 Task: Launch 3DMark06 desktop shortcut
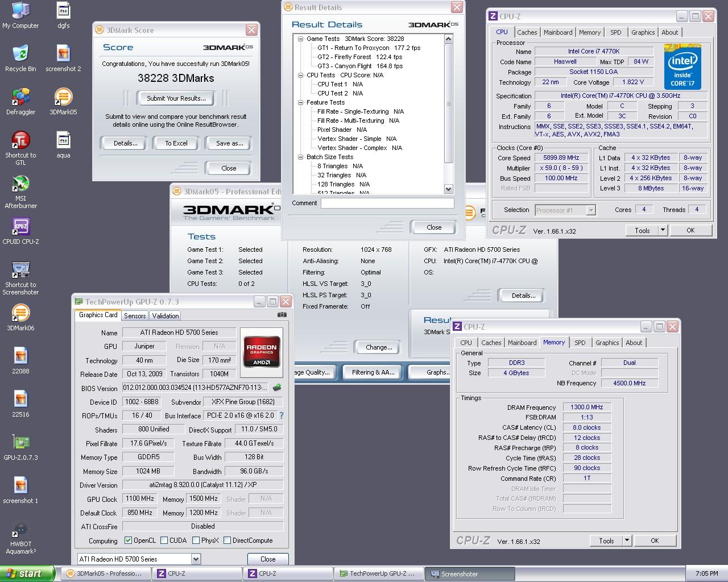click(x=20, y=318)
